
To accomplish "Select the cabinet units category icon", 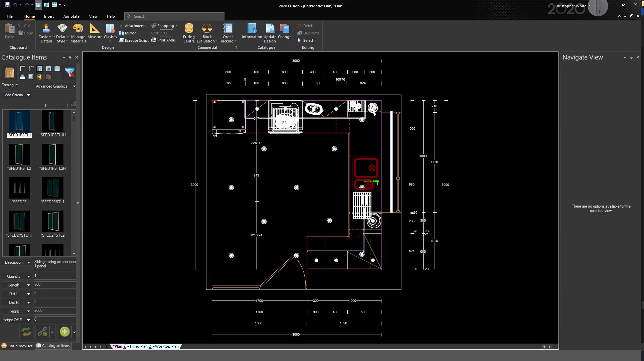I will pos(9,73).
